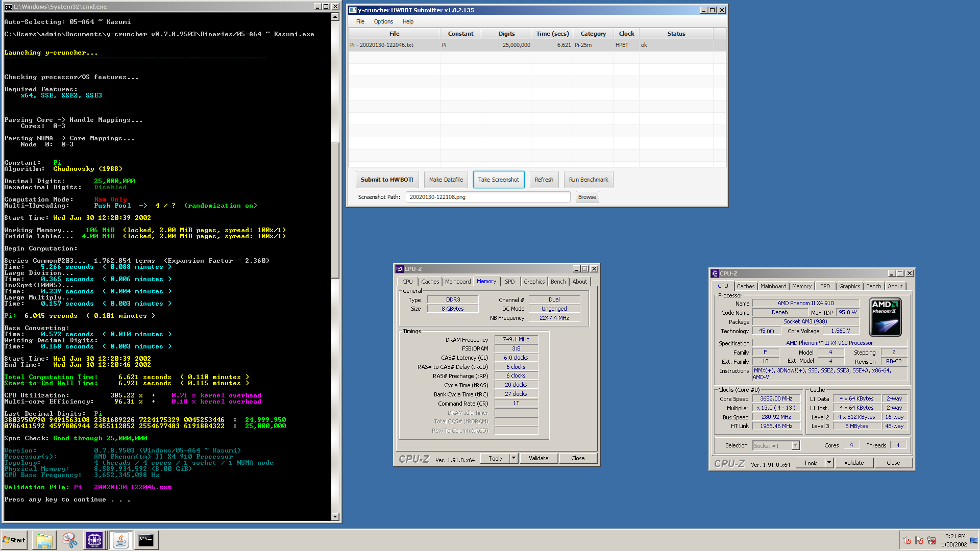Select the Pi - 20020130-122046.txt result row
980x551 pixels.
[537, 45]
